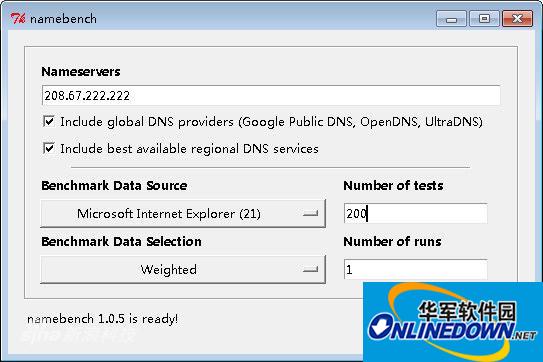Click the 'namebench 1.0.5 is ready!' status text
Image resolution: width=543 pixels, height=362 pixels.
pos(103,319)
